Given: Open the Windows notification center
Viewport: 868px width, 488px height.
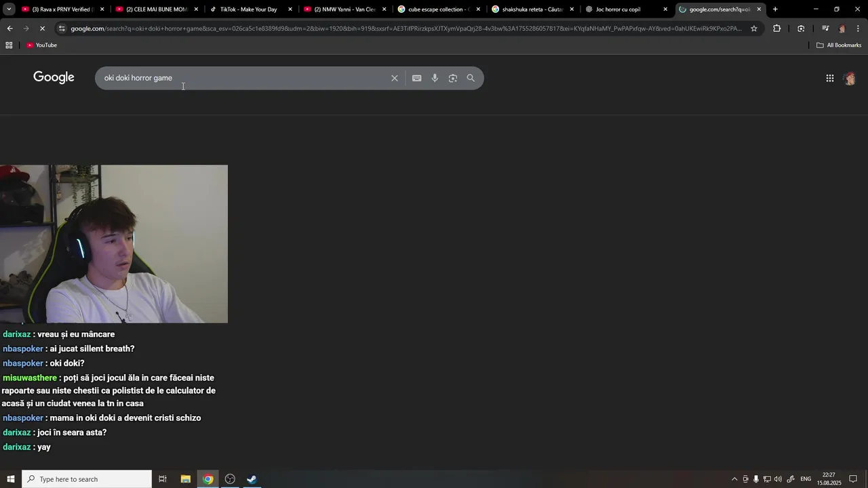Looking at the screenshot, I should pos(853,479).
